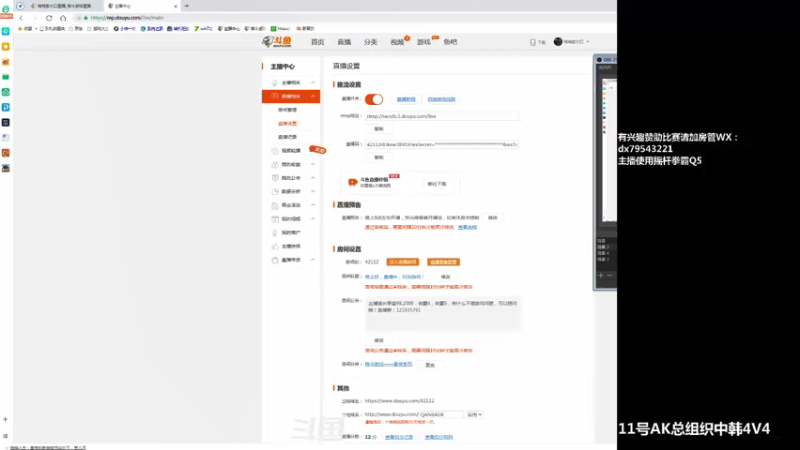Click the address bar URL mp.douyu.com
The image size is (800, 450).
[127, 18]
